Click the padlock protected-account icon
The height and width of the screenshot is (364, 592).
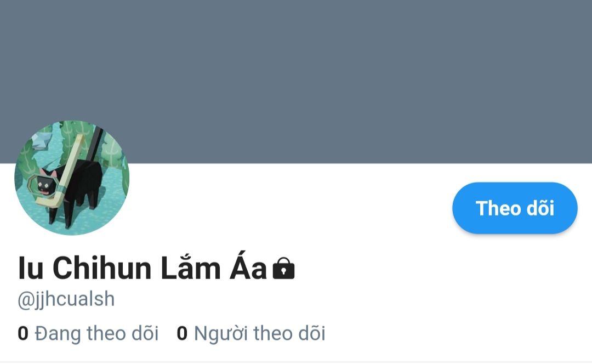click(x=283, y=268)
